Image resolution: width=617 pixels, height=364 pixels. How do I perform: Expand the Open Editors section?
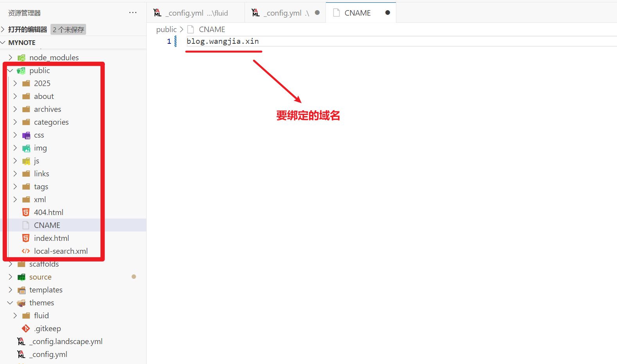tap(3, 29)
